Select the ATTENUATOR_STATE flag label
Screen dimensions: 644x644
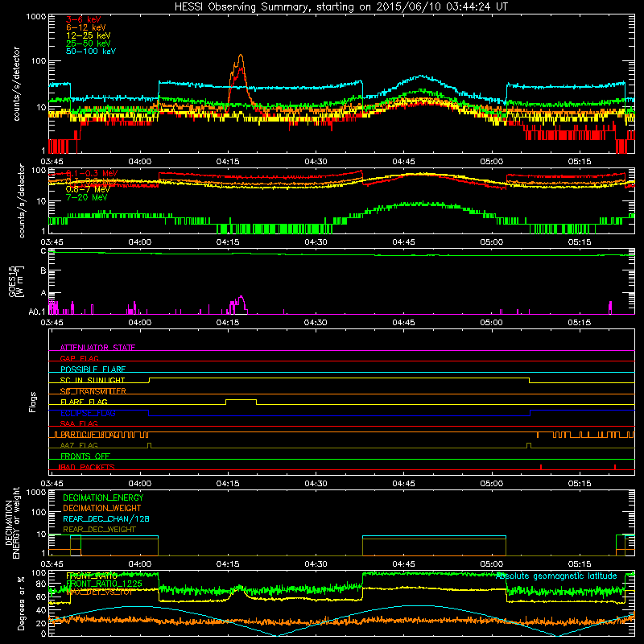tap(97, 348)
